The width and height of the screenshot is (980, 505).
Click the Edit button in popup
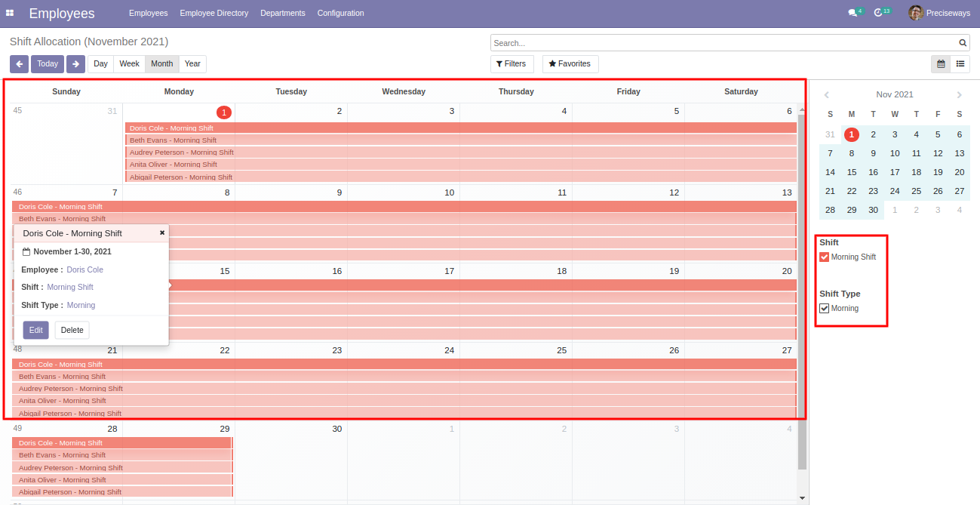[x=35, y=330]
